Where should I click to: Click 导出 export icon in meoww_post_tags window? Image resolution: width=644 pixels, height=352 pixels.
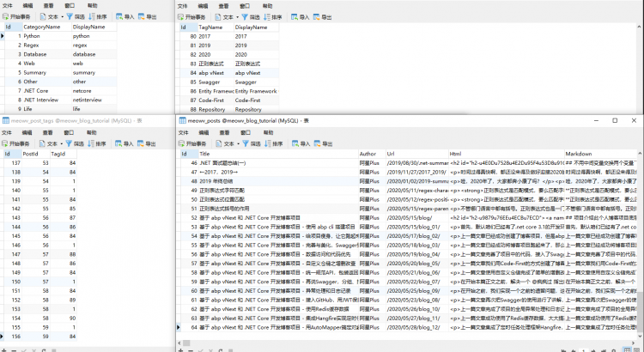pos(145,142)
